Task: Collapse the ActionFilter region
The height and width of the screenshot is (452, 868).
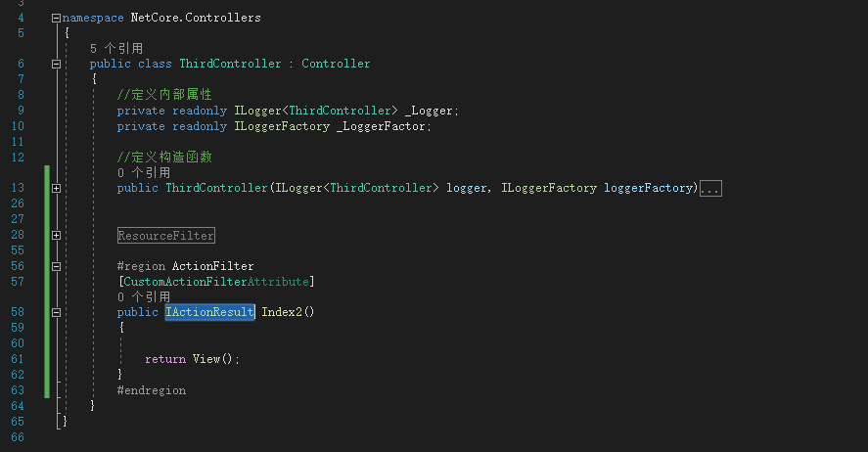Action: [x=56, y=265]
